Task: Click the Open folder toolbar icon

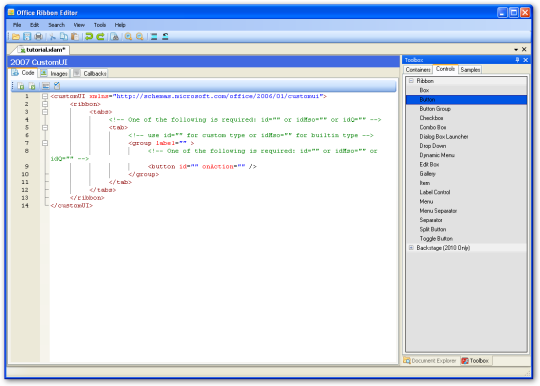Action: 16,36
